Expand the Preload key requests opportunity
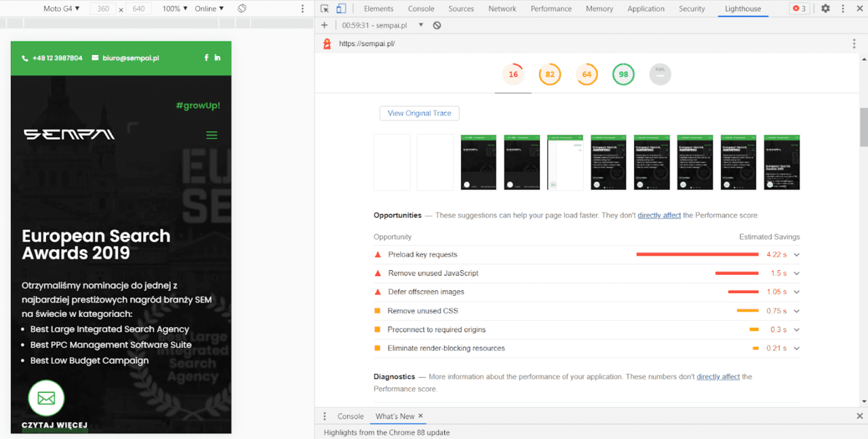 coord(797,254)
